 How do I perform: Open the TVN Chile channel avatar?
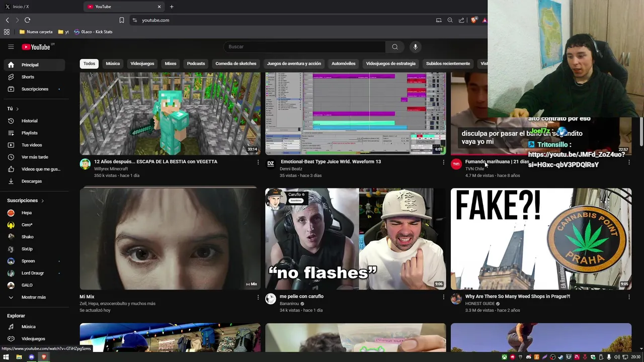(456, 164)
